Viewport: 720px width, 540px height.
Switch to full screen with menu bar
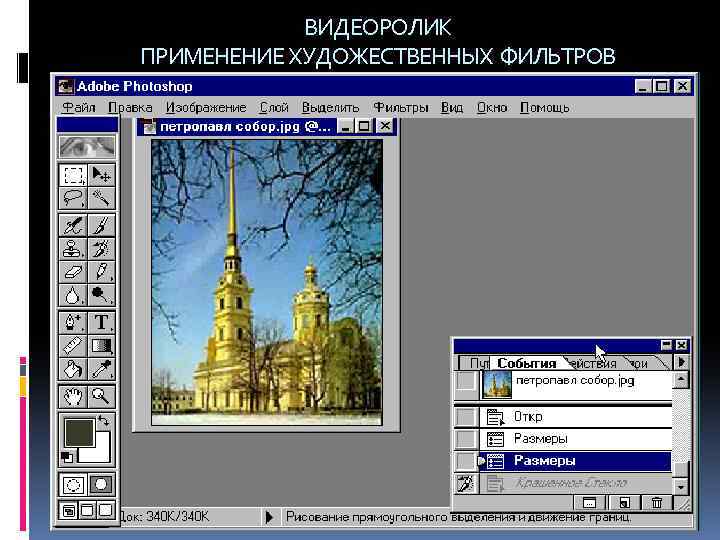[87, 511]
